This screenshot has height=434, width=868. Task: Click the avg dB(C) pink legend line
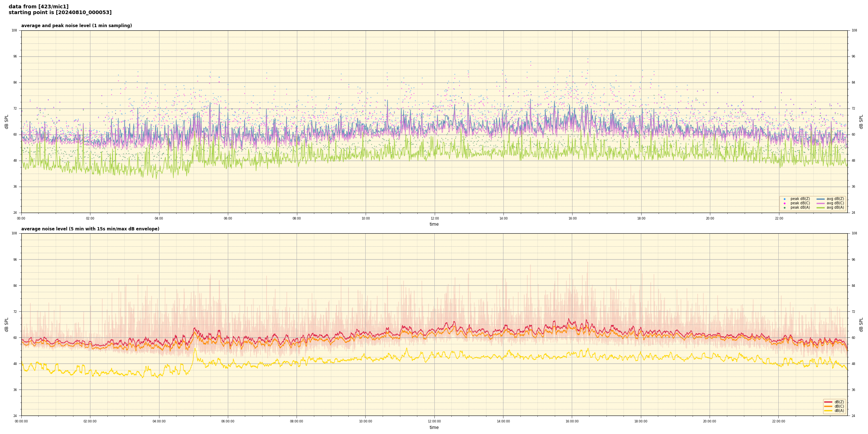point(820,203)
